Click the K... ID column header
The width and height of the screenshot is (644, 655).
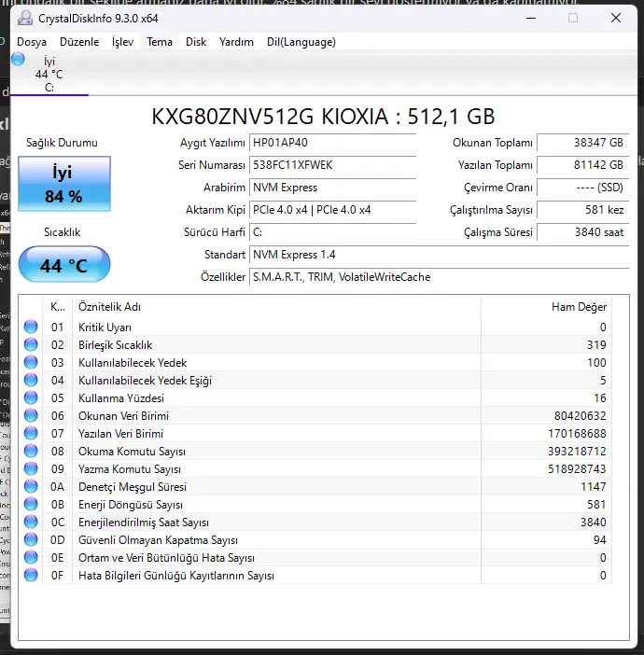(x=58, y=307)
